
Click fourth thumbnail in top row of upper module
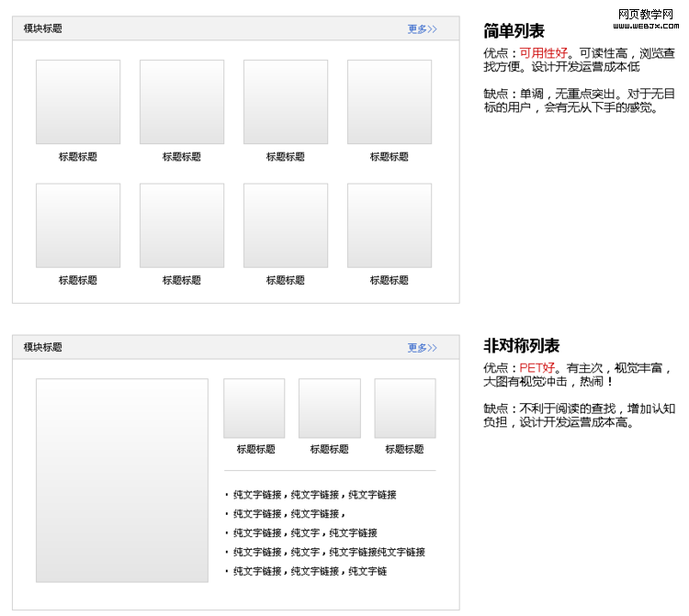(390, 102)
